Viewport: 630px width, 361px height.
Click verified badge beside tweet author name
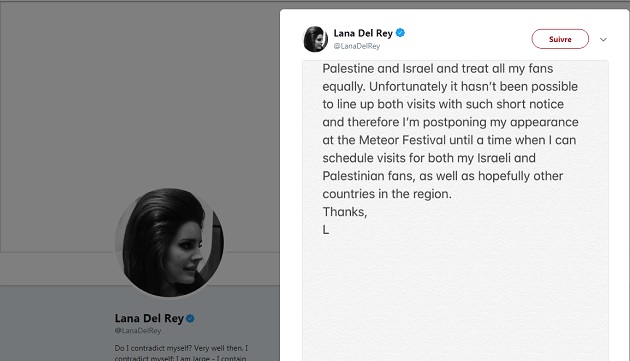tap(400, 33)
